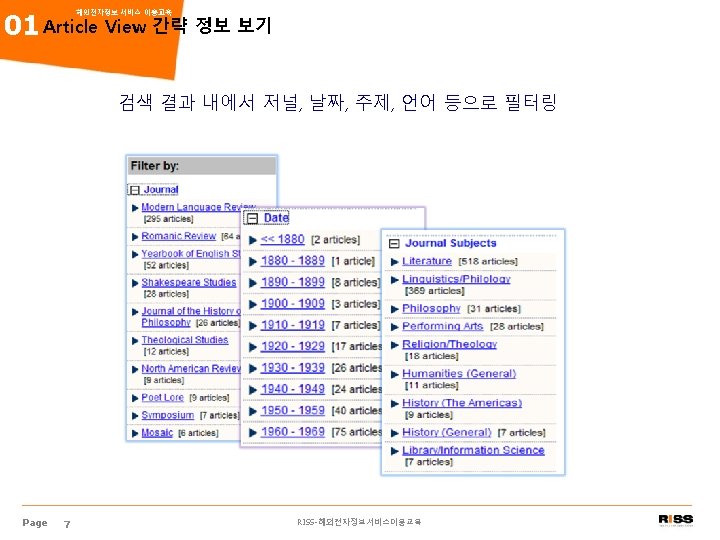
Task: Filter by date 1920 - 1929
Action: click(292, 346)
